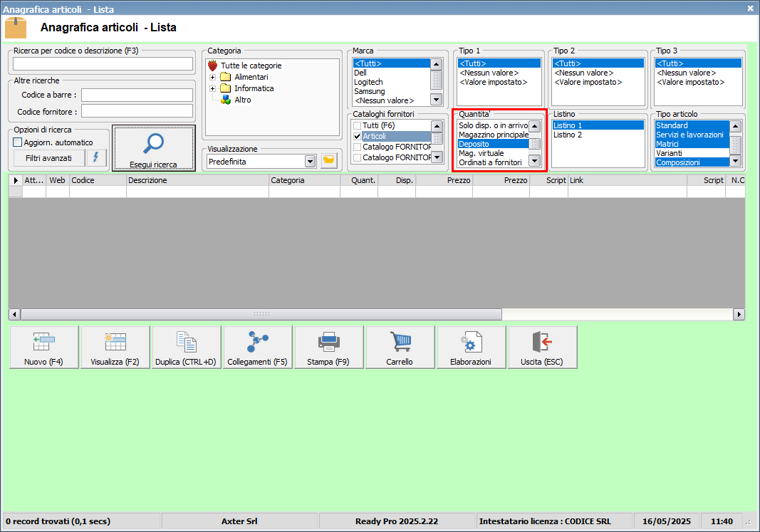Focus the Ricerca per codice o descrizione field
Viewport: 760px width, 532px height.
point(103,64)
